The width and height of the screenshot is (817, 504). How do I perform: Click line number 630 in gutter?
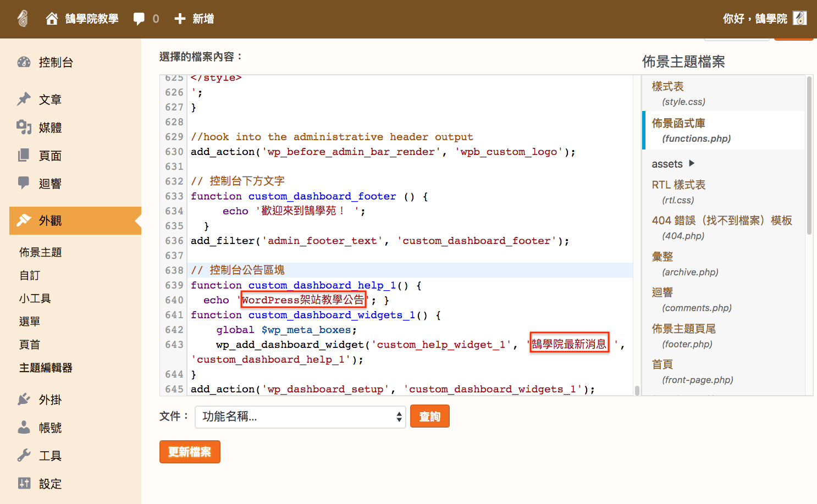click(174, 152)
